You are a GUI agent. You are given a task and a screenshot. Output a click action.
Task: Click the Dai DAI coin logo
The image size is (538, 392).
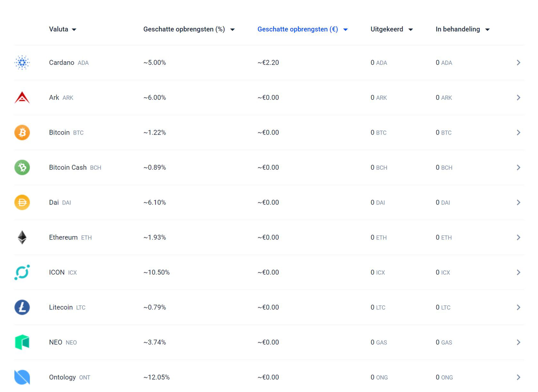pos(22,202)
